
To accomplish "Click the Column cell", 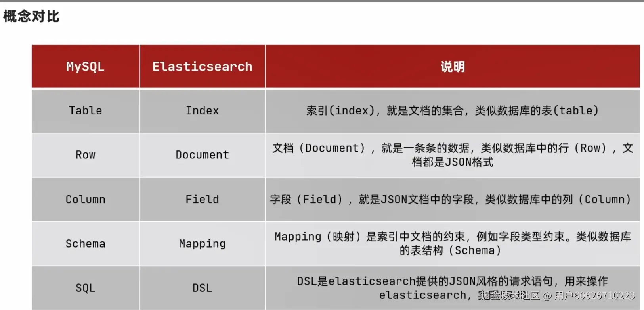I will tap(86, 199).
